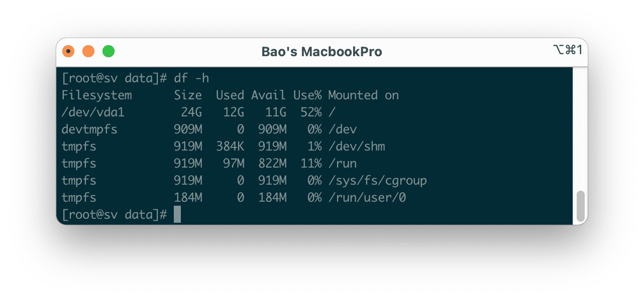Click the "Filesystem" column header
Screen dimensions: 644x299
tap(96, 95)
